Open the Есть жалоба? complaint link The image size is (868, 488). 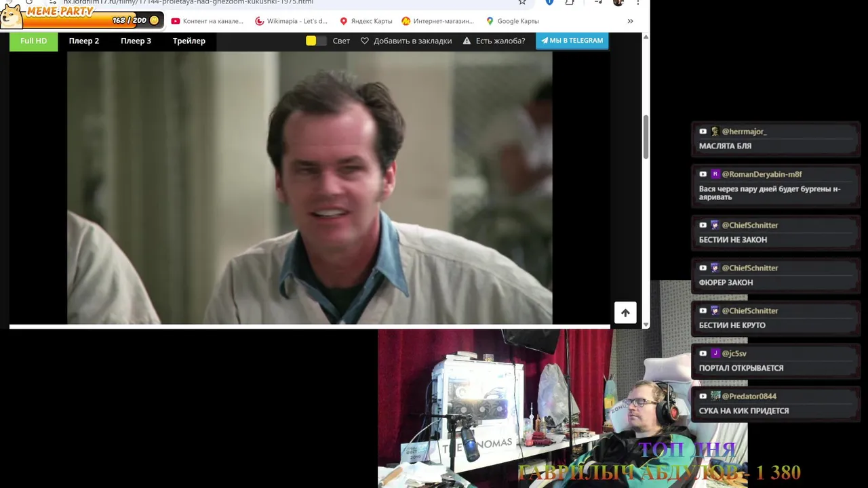[x=500, y=41]
